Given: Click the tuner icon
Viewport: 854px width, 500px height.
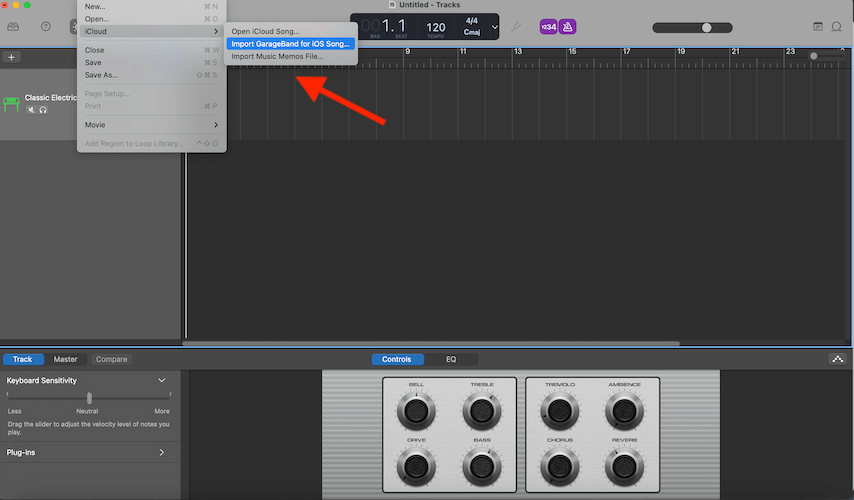Looking at the screenshot, I should (516, 27).
